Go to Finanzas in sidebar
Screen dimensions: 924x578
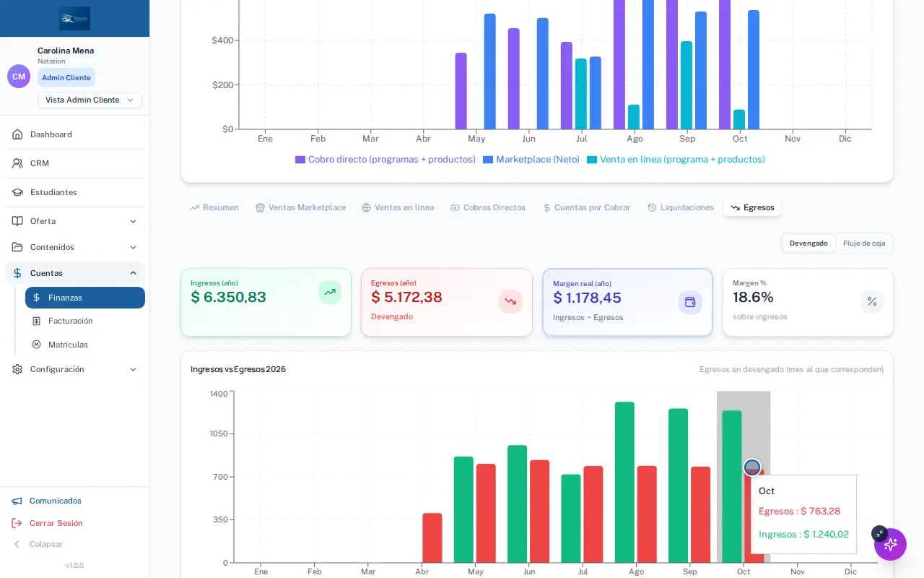click(85, 298)
